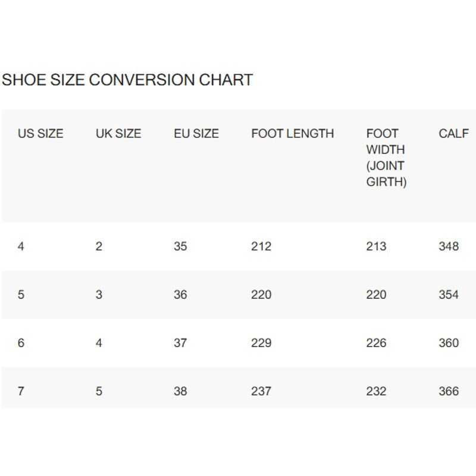Click calf value 354

coord(449,295)
